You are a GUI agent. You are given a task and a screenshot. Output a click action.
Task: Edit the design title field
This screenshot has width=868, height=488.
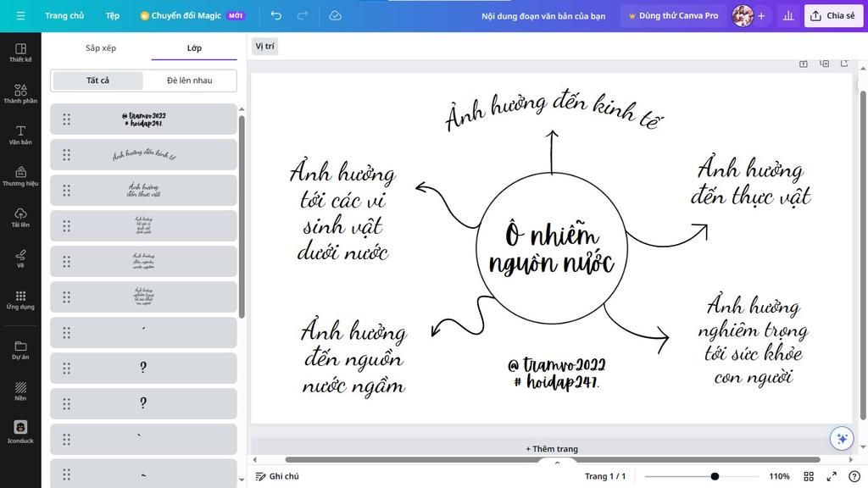click(543, 16)
